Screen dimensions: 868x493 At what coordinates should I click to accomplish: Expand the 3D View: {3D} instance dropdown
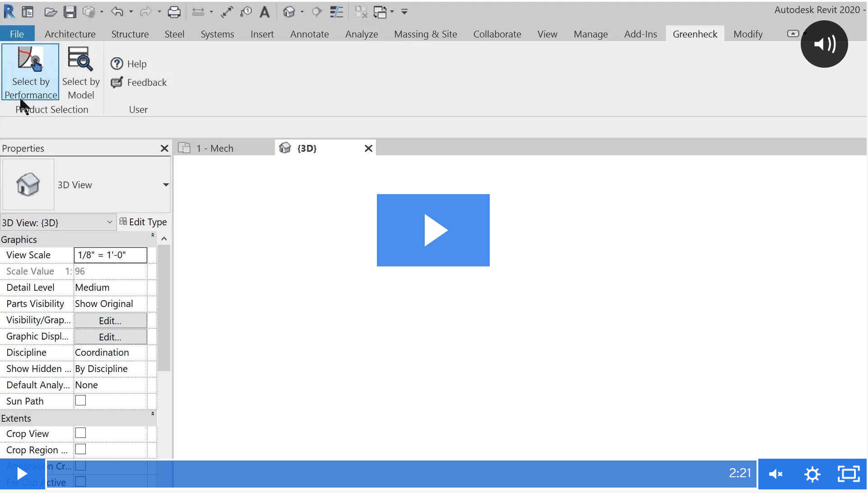point(109,222)
